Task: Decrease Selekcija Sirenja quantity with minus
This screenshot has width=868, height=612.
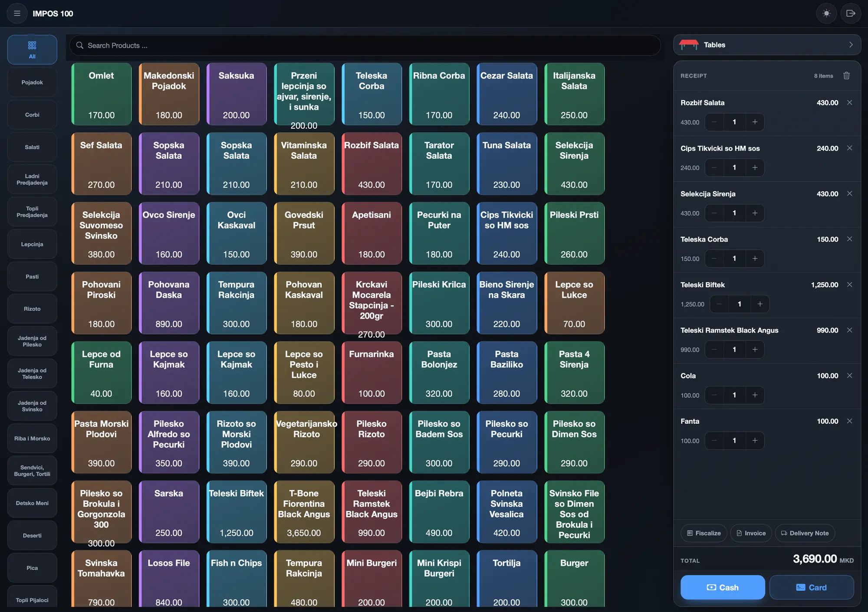Action: click(x=714, y=213)
